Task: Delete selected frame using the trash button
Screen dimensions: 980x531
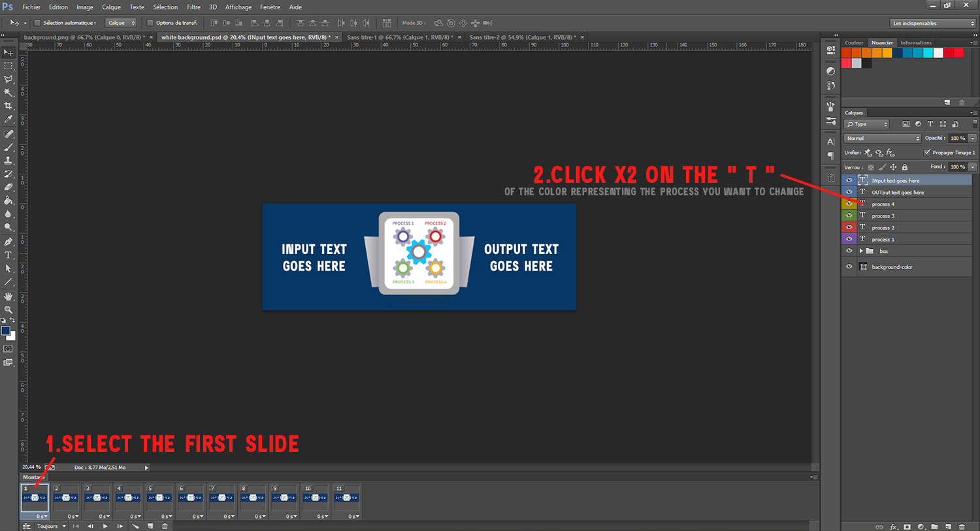Action: [165, 526]
